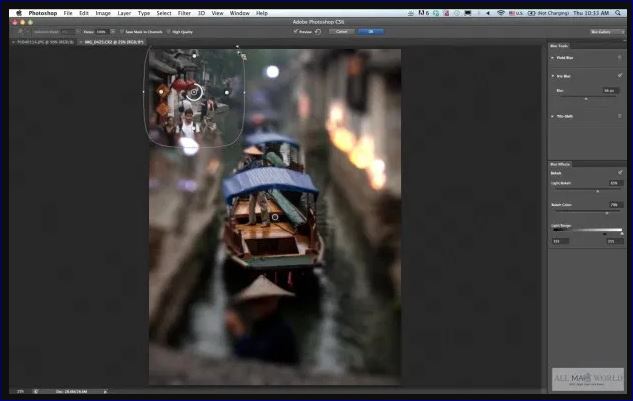Click the battery Not Charging indicator
The height and width of the screenshot is (401, 633).
548,13
